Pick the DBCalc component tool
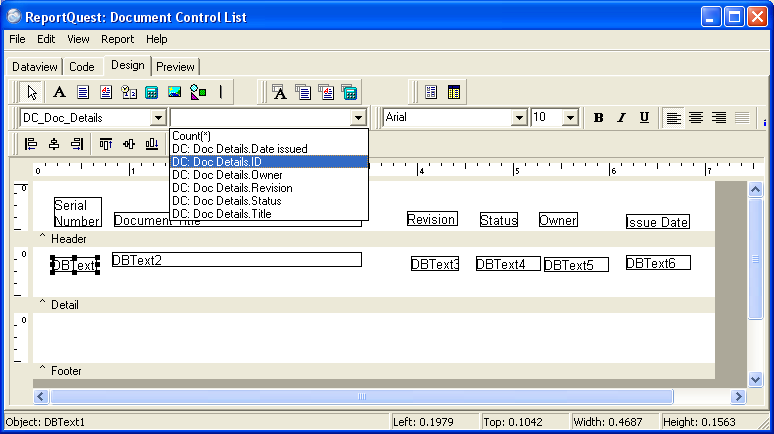 [349, 92]
